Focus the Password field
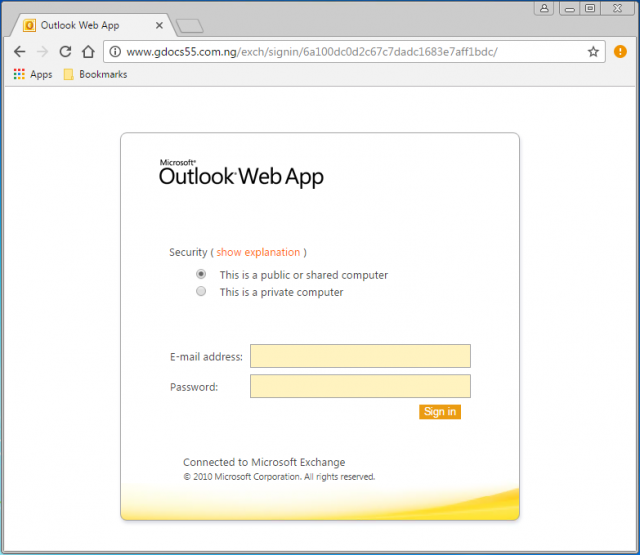The image size is (640, 555). [360, 386]
